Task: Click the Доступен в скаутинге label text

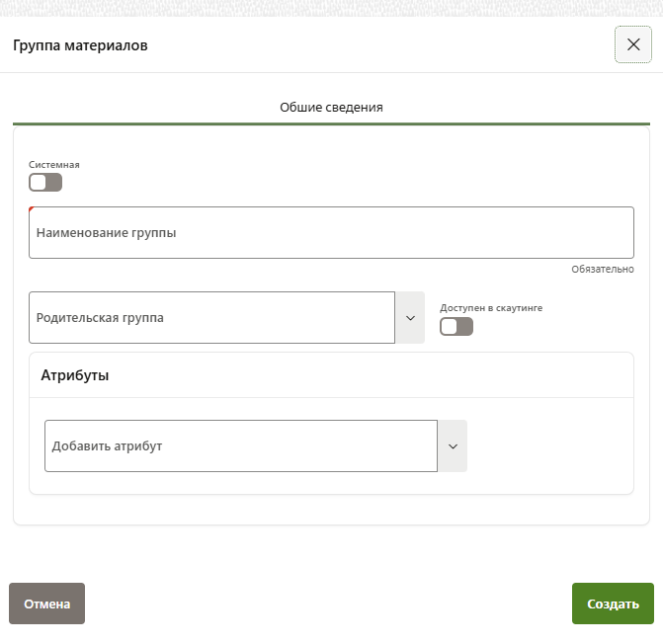Action: tap(491, 307)
